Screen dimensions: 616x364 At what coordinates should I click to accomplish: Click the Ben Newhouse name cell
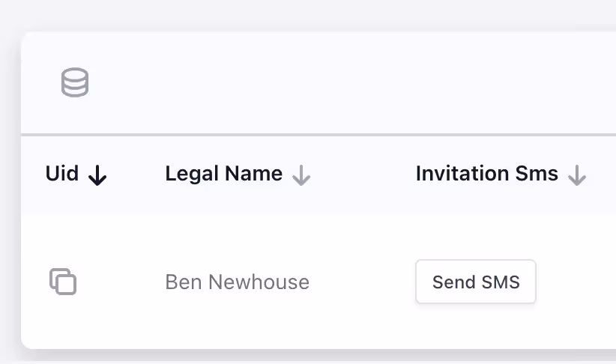pos(238,282)
